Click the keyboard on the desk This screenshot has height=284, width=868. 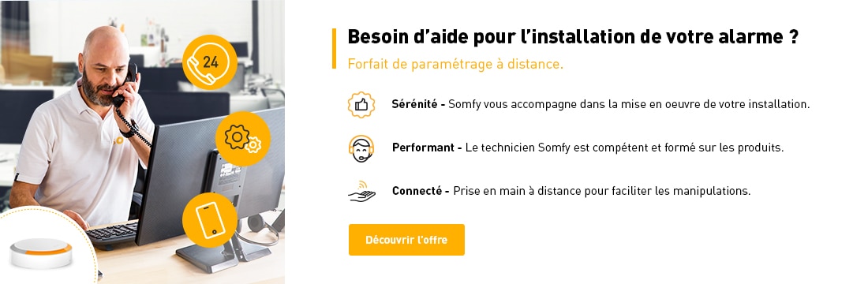114,234
